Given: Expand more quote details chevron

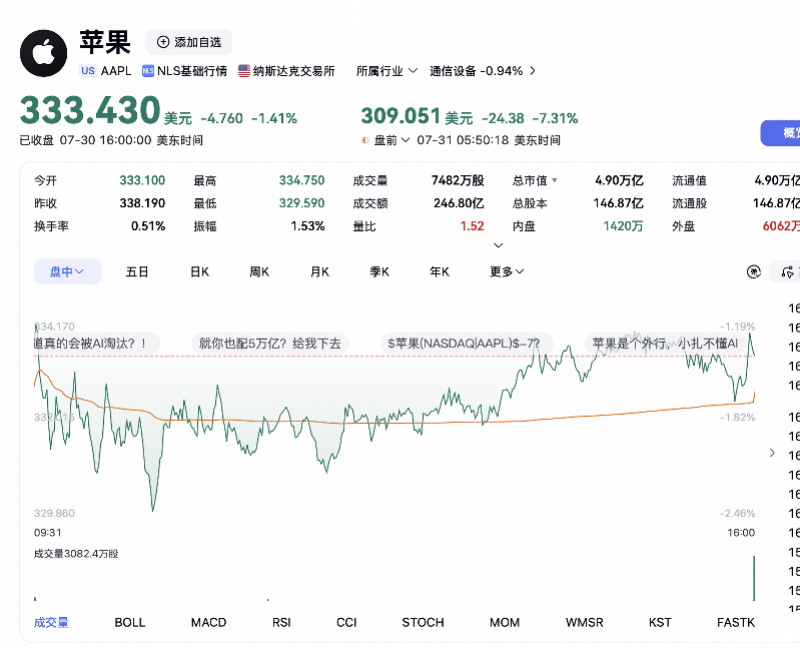Looking at the screenshot, I should coord(498,245).
